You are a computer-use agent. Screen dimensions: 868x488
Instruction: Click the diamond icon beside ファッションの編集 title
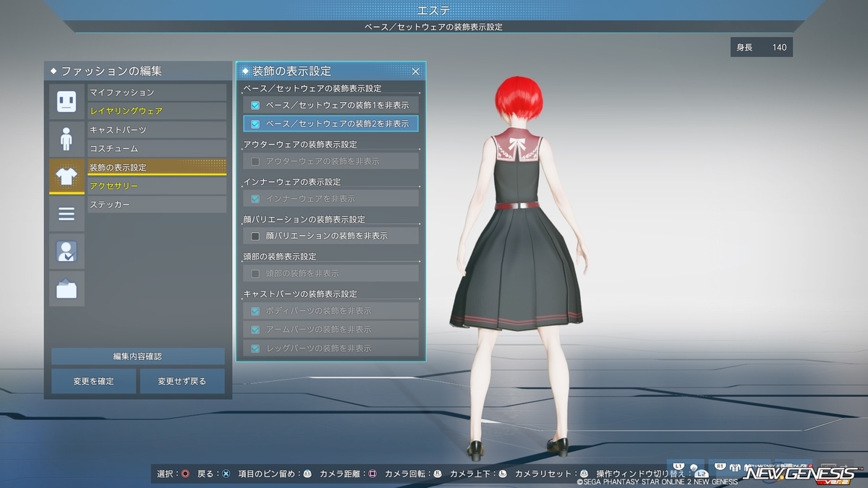54,72
